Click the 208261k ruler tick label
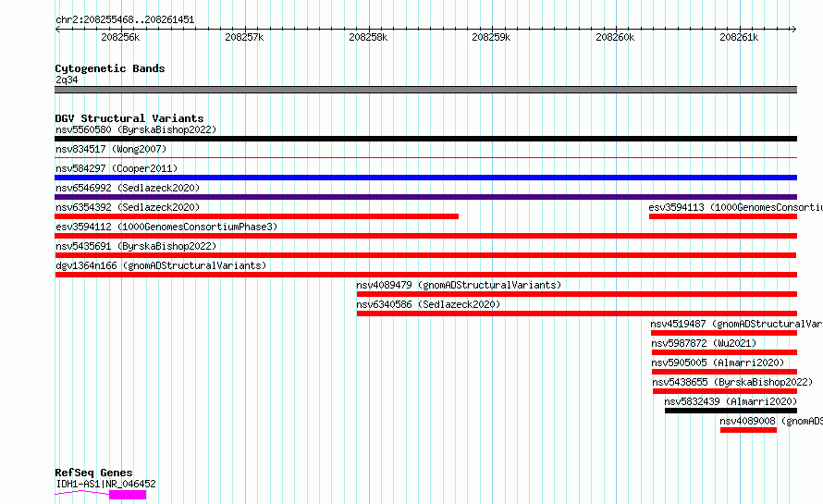The width and height of the screenshot is (823, 504). pyautogui.click(x=739, y=37)
